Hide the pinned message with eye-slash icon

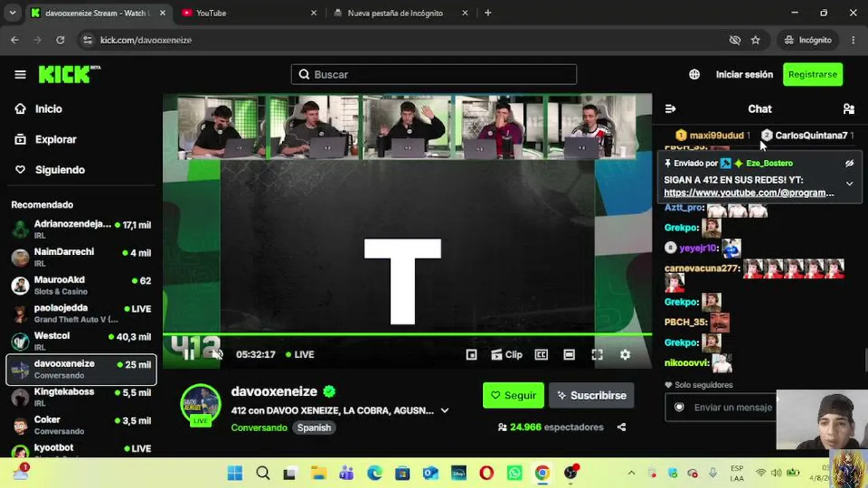tap(849, 163)
